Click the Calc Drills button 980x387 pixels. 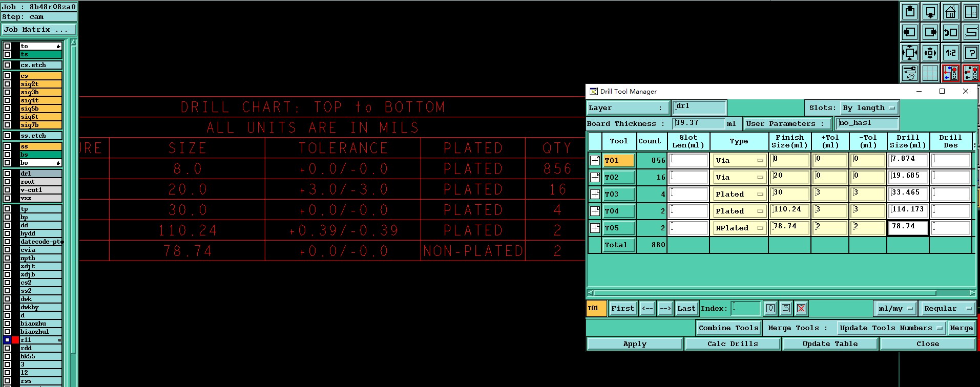tap(733, 344)
